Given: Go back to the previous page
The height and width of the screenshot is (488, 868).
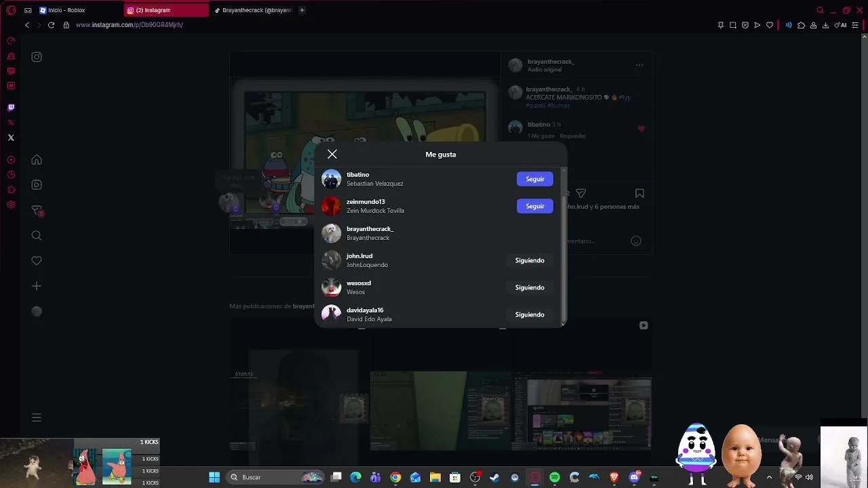Looking at the screenshot, I should coord(27,25).
